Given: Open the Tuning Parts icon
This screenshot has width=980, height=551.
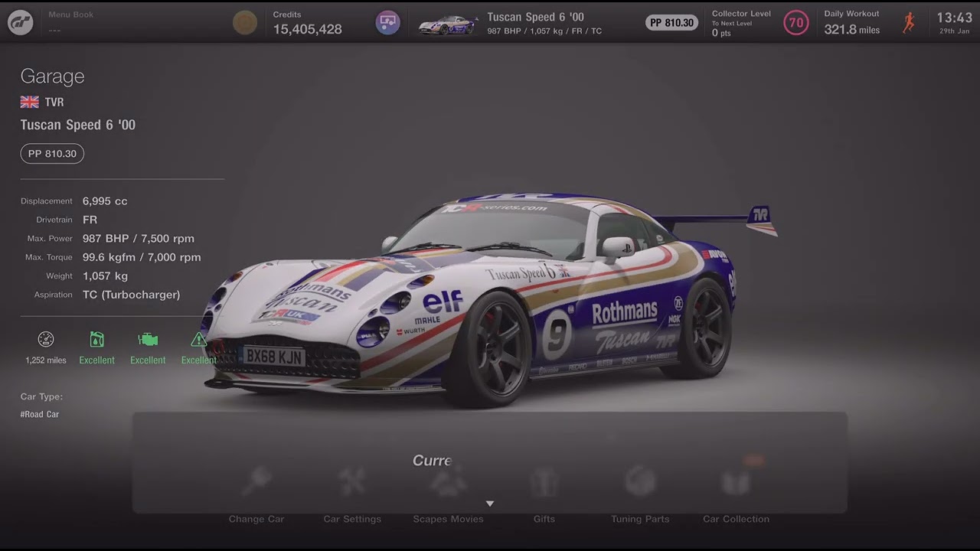Looking at the screenshot, I should point(640,481).
